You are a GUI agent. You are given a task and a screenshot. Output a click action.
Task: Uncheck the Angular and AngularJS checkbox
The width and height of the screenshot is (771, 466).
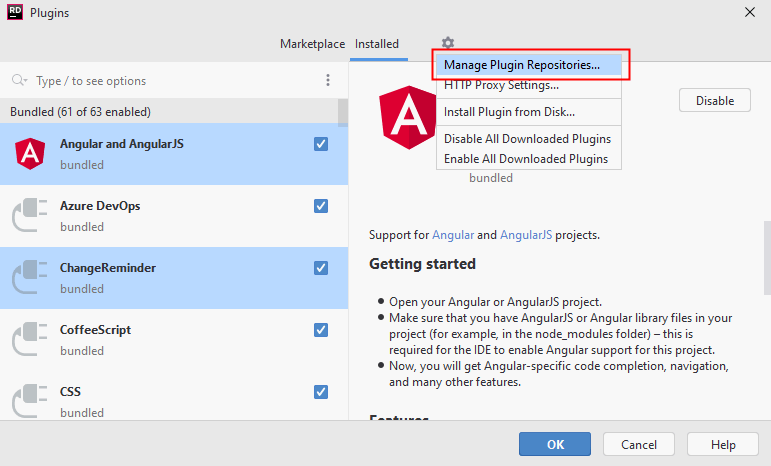click(321, 144)
